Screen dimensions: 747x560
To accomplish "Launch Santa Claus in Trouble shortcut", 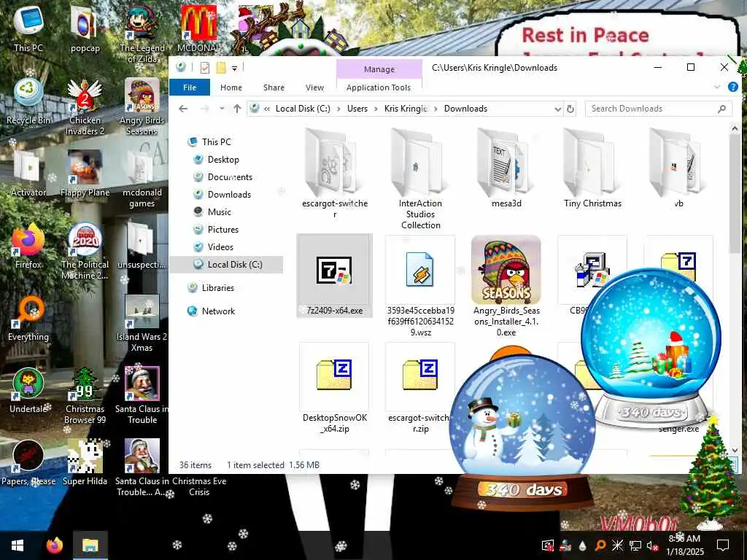I will tap(142, 396).
